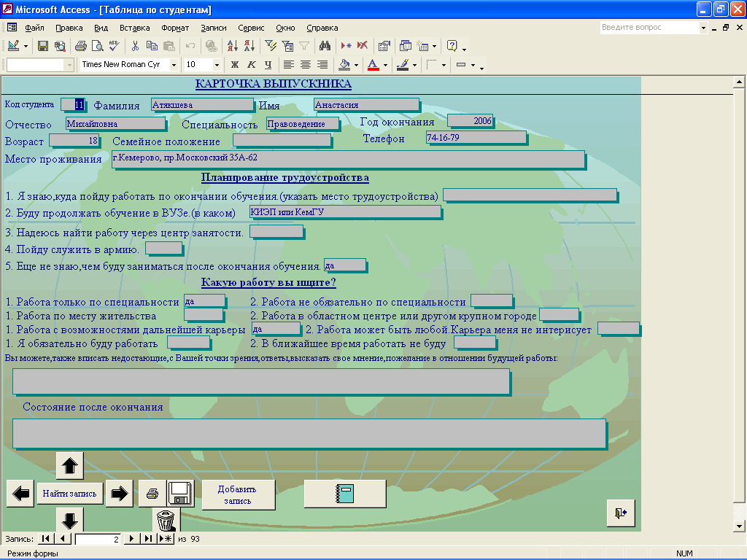Expand fill color dropdown arrow

tap(356, 65)
